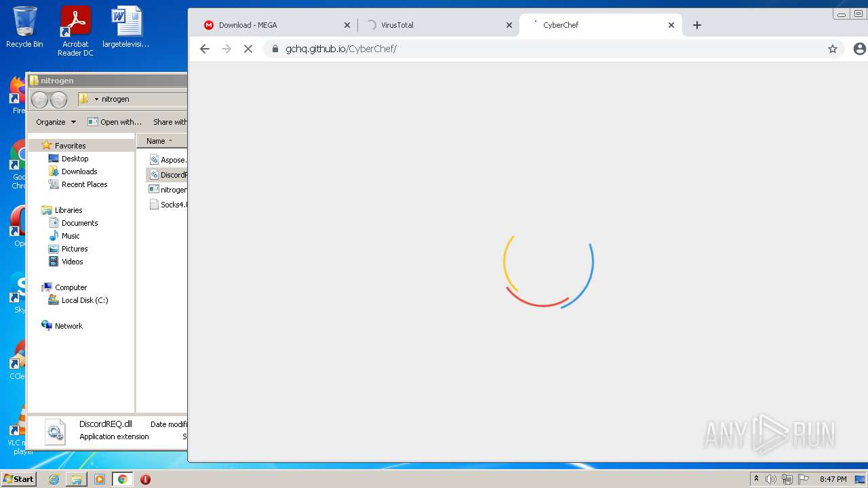The height and width of the screenshot is (488, 868).
Task: Close the VirusTotal tab
Action: pyautogui.click(x=509, y=25)
